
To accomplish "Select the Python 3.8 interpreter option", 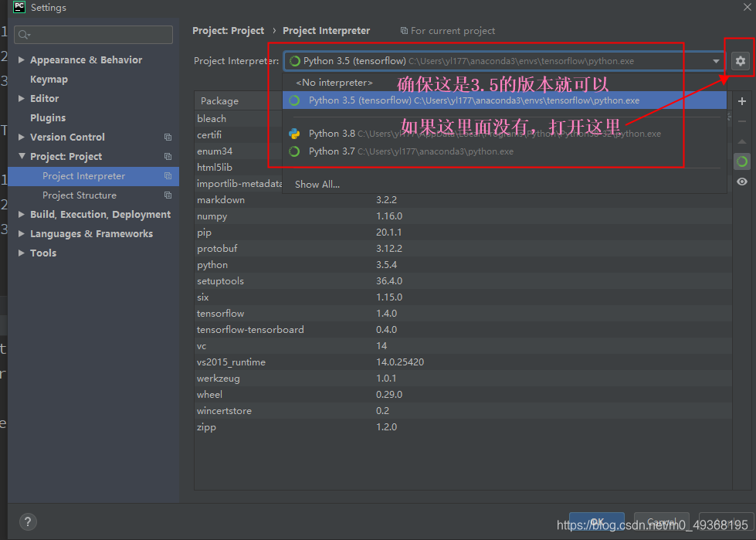I will [x=504, y=134].
